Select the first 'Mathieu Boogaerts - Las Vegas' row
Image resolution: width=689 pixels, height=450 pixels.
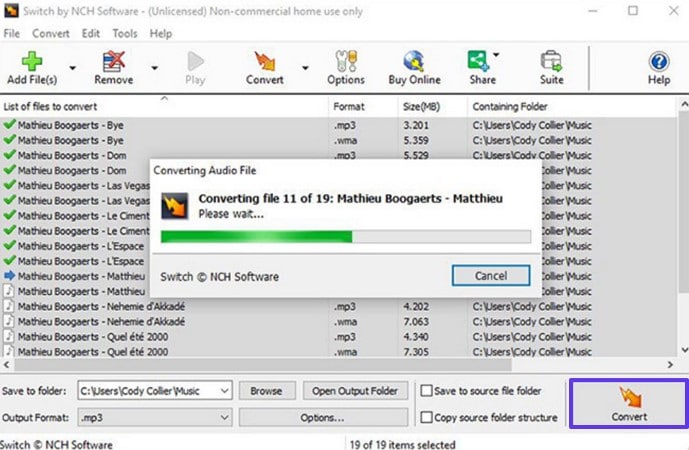coord(77,185)
